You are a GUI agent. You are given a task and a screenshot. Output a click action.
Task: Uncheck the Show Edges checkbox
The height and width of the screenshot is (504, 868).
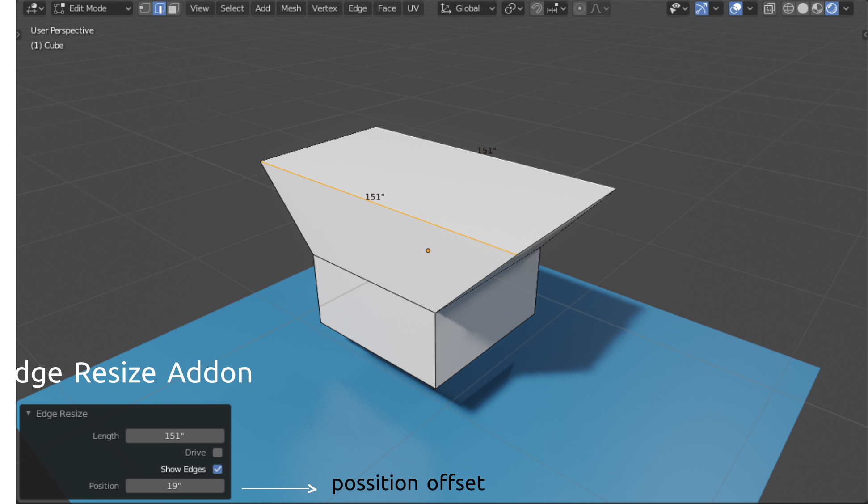click(x=218, y=469)
